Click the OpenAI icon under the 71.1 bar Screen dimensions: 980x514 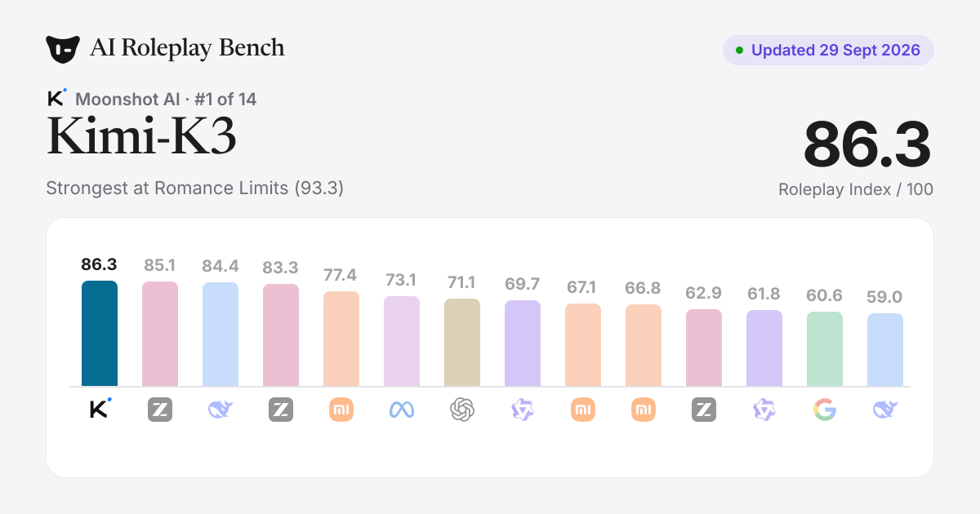pos(462,409)
